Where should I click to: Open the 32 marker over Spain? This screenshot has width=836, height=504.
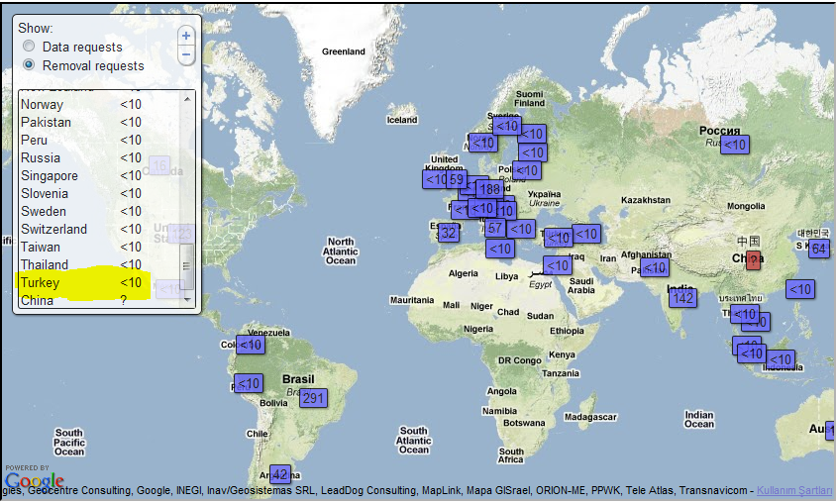[x=448, y=233]
